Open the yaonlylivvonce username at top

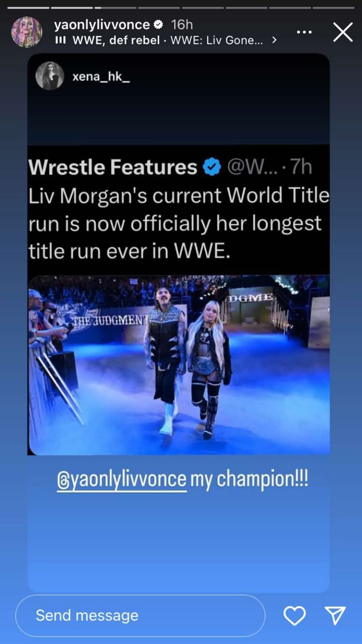coord(102,25)
